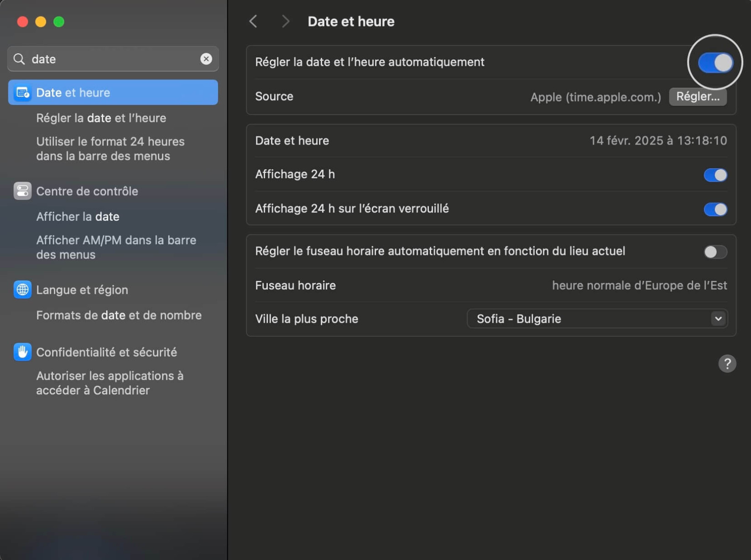Screen dimensions: 751x560
Task: Close the window with the red button
Action: (x=22, y=21)
